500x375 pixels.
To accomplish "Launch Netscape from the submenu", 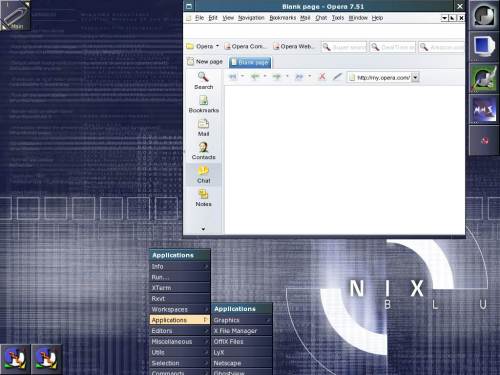I will [x=242, y=363].
